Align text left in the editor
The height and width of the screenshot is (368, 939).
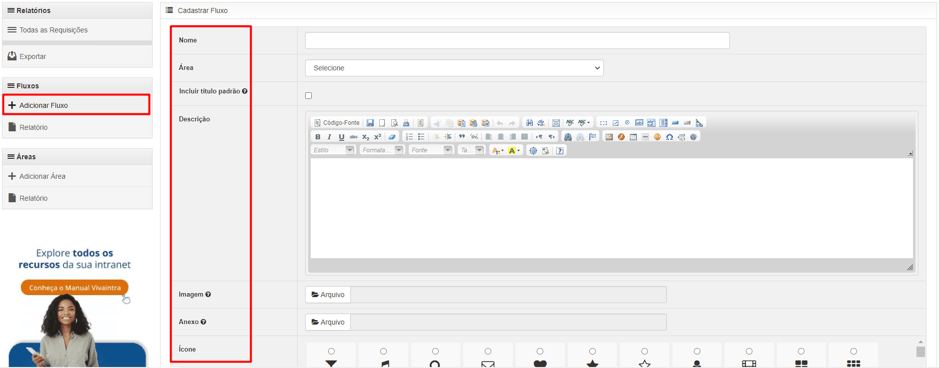pyautogui.click(x=489, y=137)
